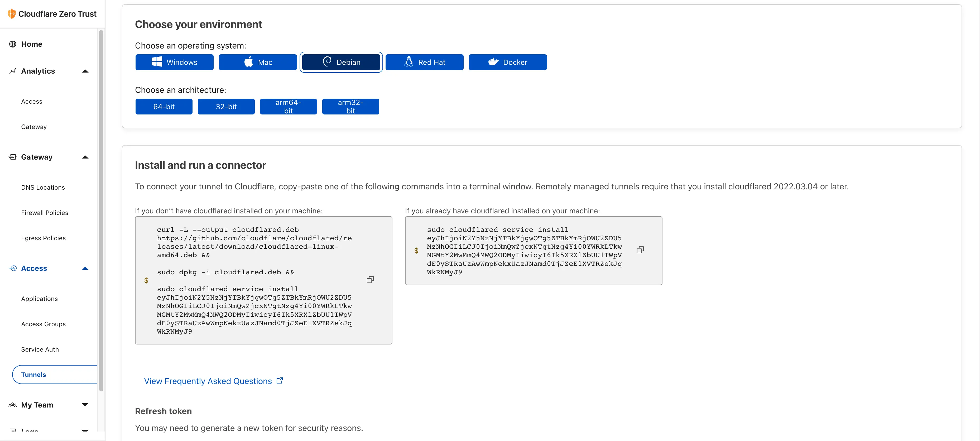Click the Choose your environment heading

click(x=199, y=24)
